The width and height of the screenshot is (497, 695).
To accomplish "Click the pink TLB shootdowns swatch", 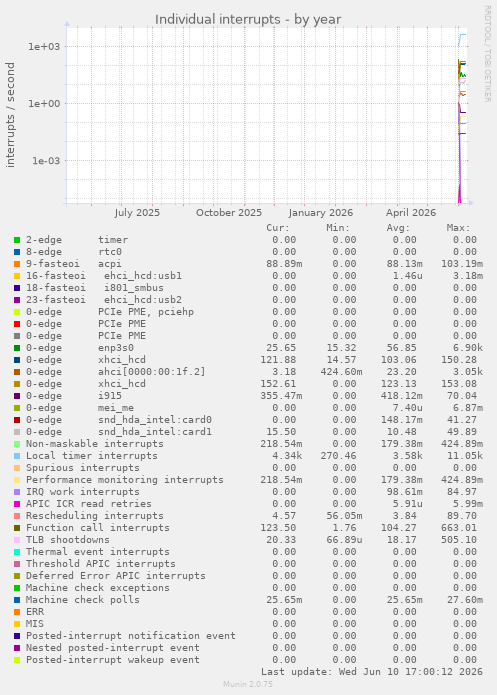I will (17, 540).
